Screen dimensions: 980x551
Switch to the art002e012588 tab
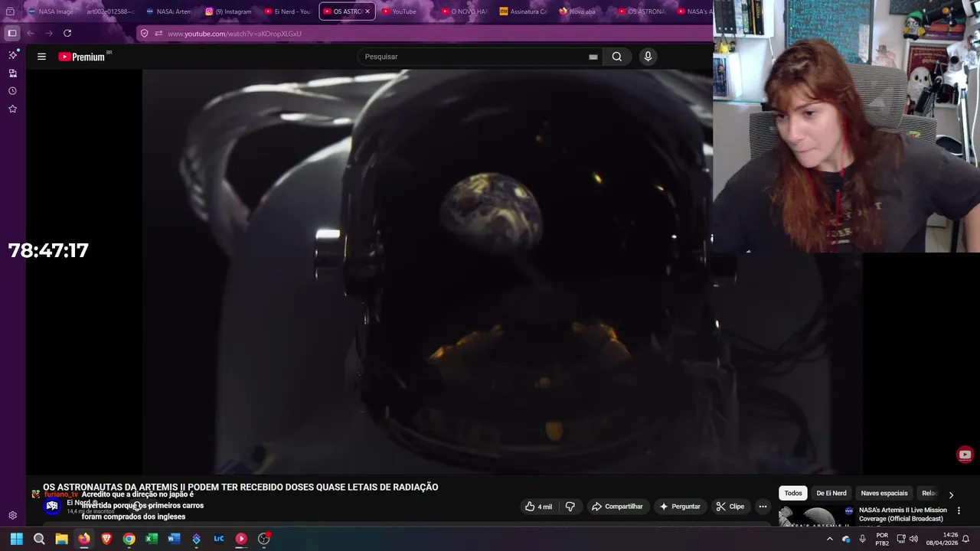(109, 11)
